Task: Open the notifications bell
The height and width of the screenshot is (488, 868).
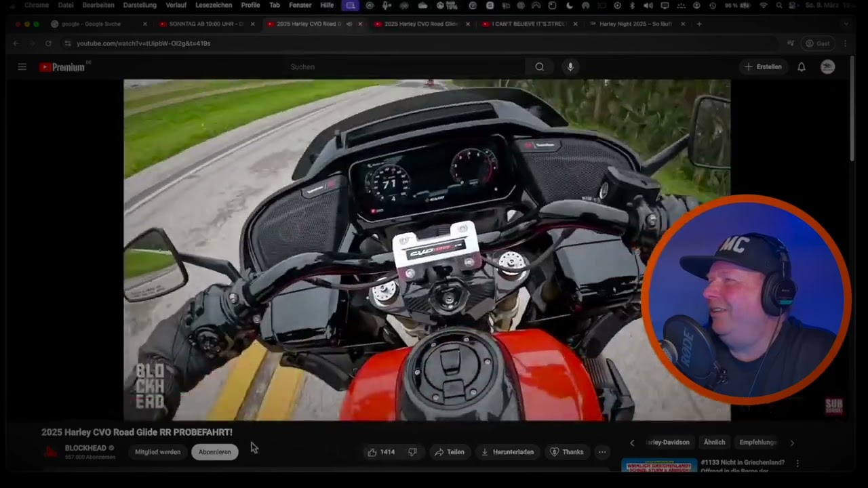Action: coord(801,67)
